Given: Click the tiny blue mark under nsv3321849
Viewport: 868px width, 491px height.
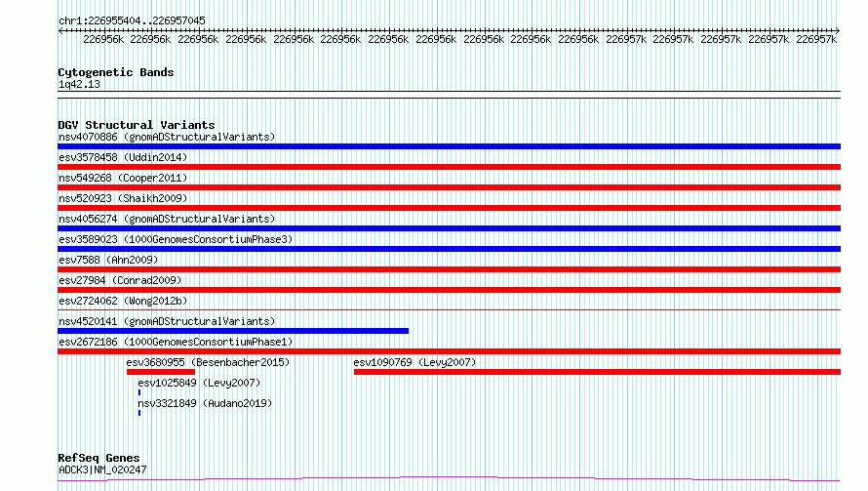Looking at the screenshot, I should (139, 413).
